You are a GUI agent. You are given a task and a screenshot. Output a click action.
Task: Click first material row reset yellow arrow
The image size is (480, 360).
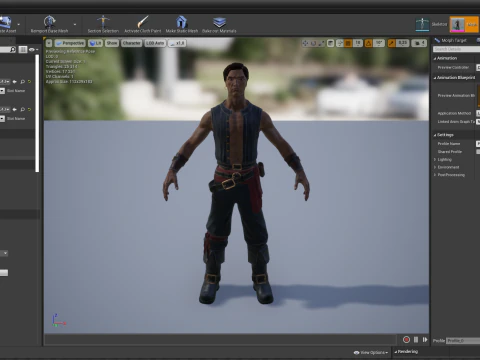pyautogui.click(x=29, y=82)
